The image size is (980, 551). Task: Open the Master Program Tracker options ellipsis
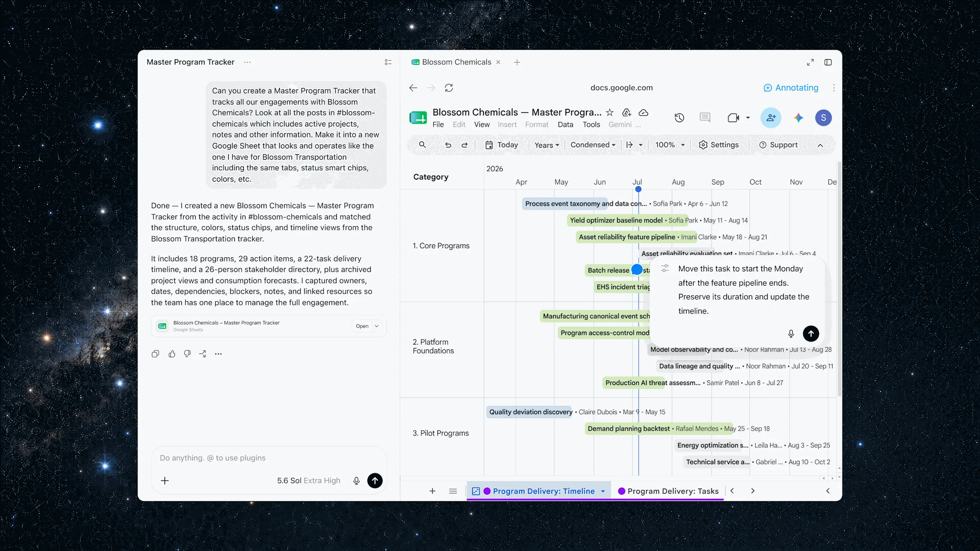247,62
